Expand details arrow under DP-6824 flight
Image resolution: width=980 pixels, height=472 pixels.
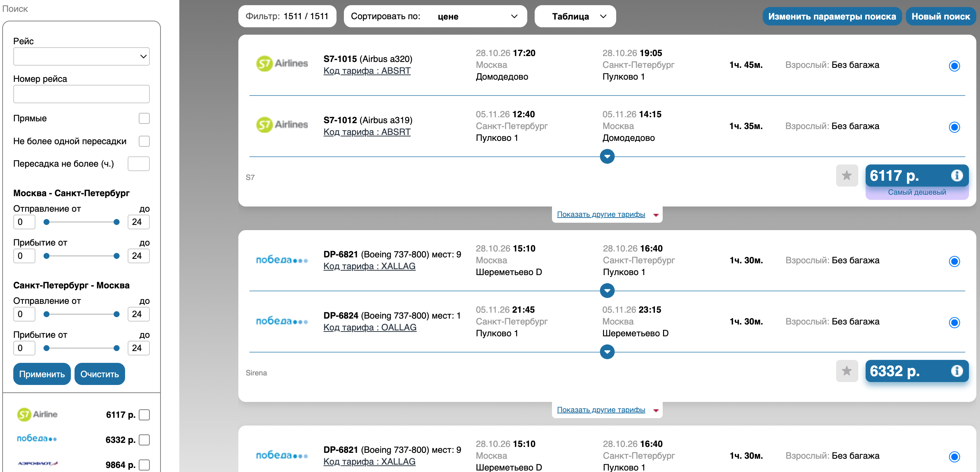(x=607, y=352)
